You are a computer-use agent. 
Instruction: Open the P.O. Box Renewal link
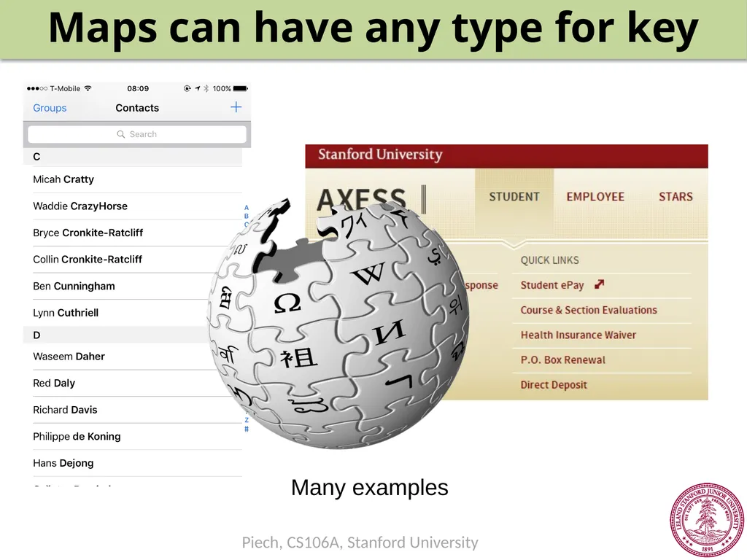coord(562,360)
